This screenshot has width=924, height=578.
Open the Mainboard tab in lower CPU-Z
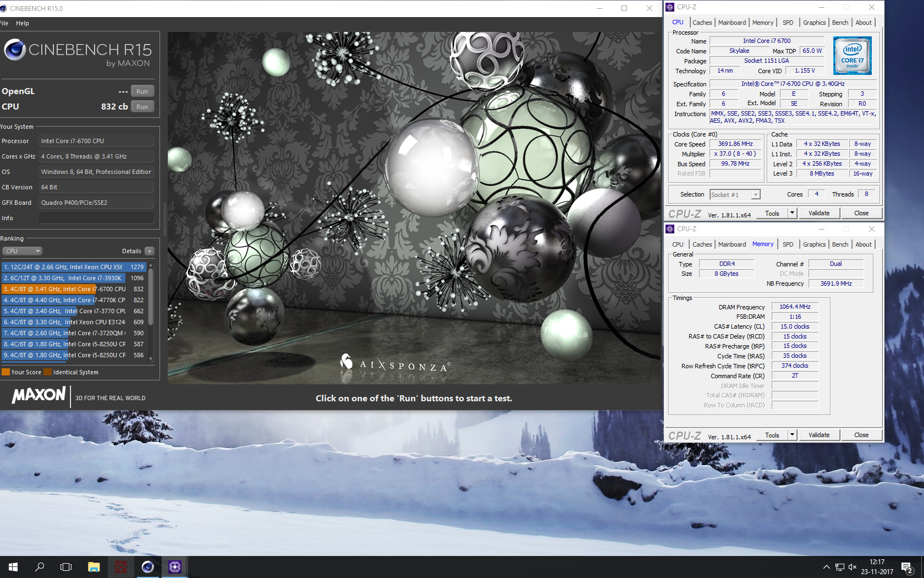732,244
